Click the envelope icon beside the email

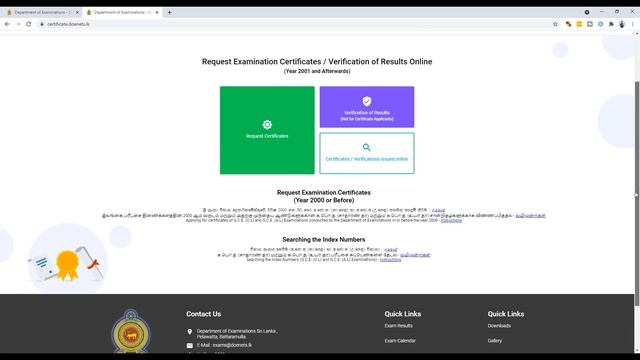click(190, 345)
